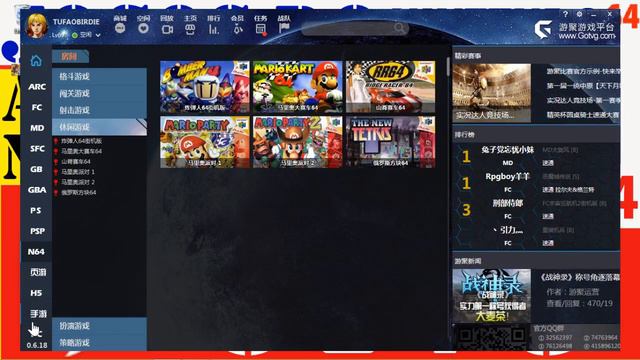Click the orange tab above genre list
This screenshot has width=640, height=360.
(x=70, y=56)
